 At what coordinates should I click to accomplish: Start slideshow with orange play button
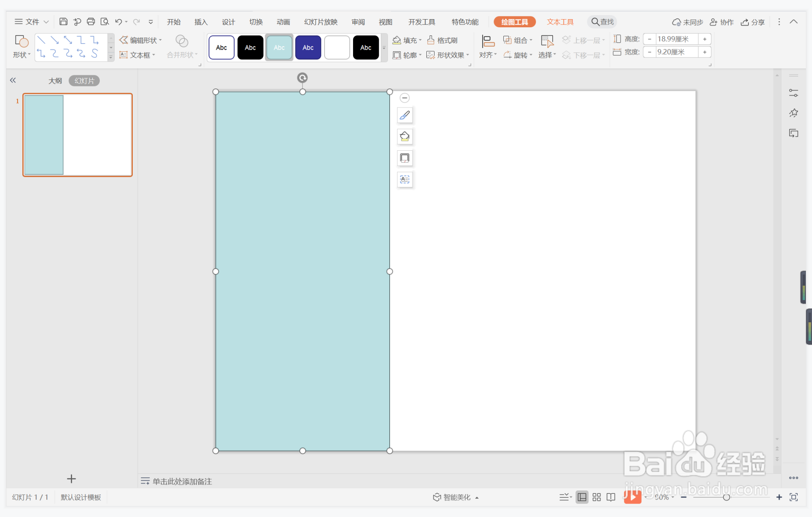pyautogui.click(x=632, y=497)
